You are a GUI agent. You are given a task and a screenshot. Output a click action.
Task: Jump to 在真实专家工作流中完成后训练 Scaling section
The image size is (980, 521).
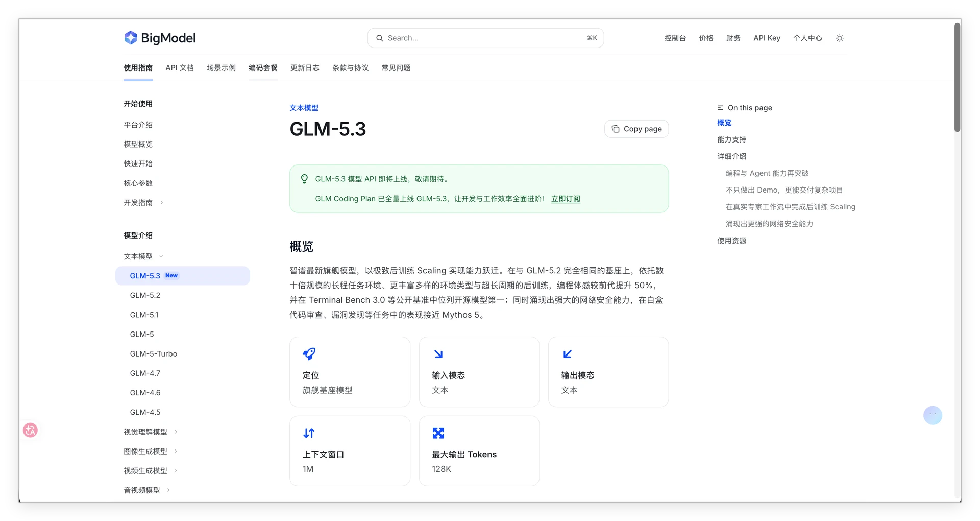[791, 207]
